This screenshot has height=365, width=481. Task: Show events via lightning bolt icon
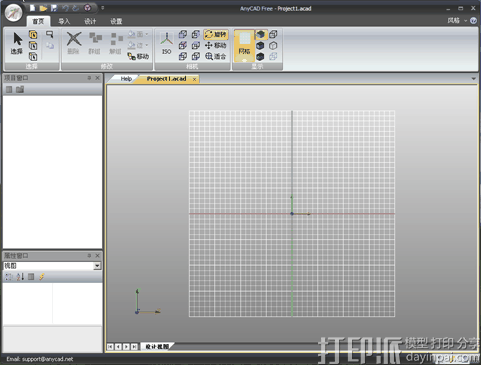pyautogui.click(x=42, y=276)
